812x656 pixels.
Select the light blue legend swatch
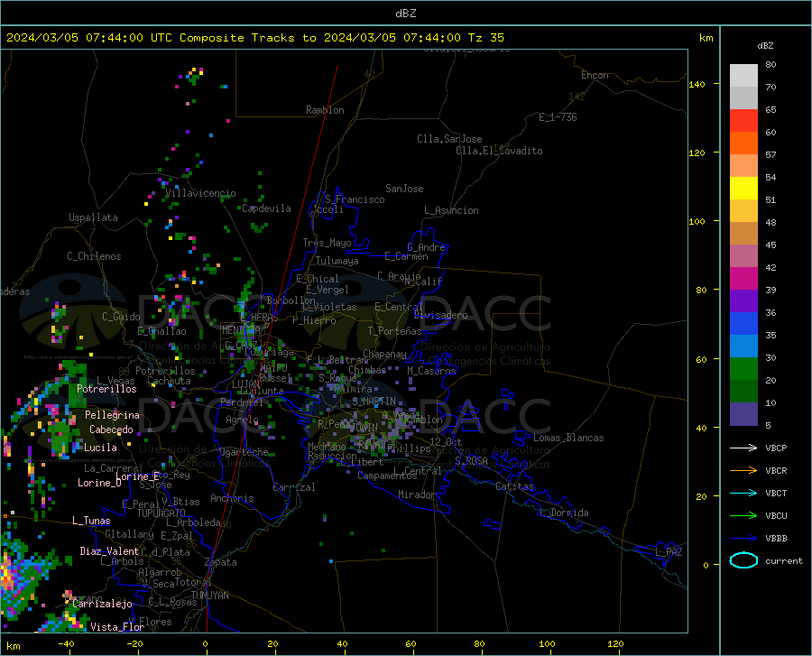click(x=743, y=346)
